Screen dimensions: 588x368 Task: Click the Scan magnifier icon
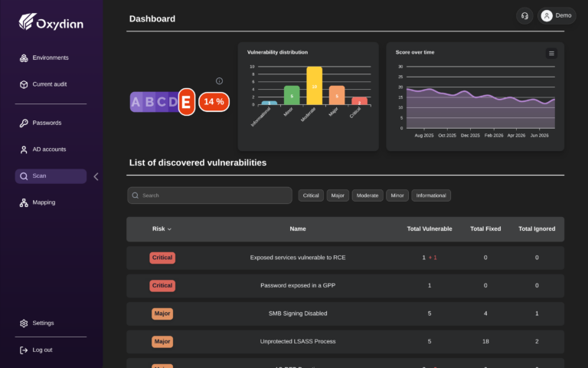pos(24,176)
